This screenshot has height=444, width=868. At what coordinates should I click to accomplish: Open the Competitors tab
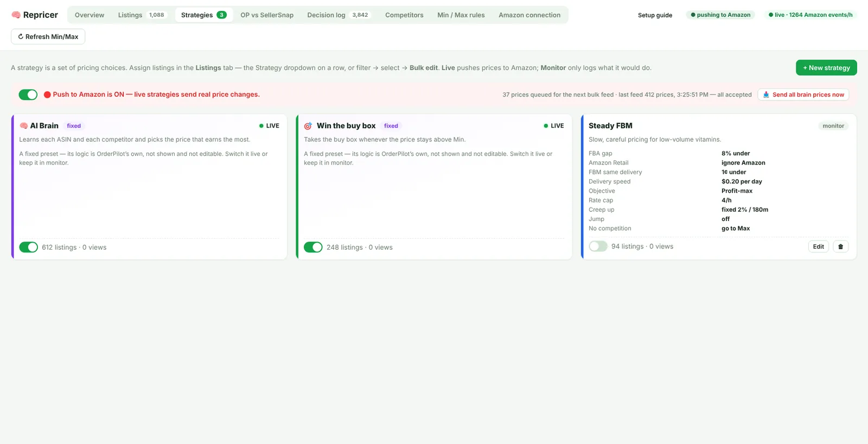404,15
